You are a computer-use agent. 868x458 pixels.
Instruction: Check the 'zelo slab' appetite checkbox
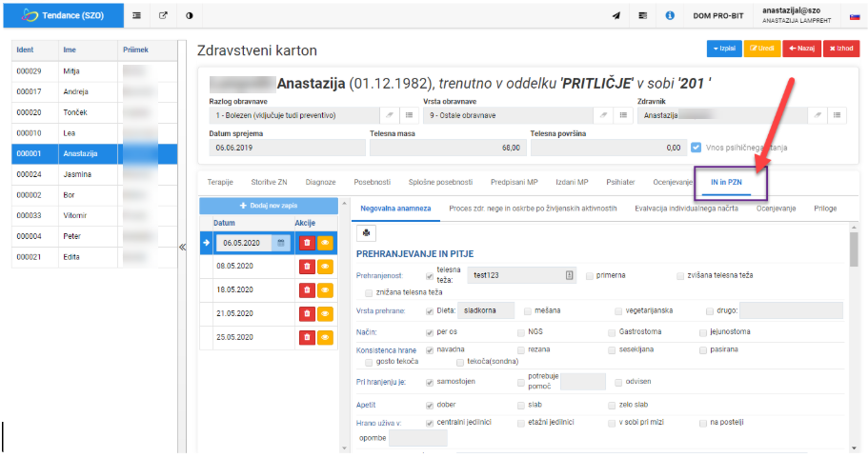click(612, 406)
